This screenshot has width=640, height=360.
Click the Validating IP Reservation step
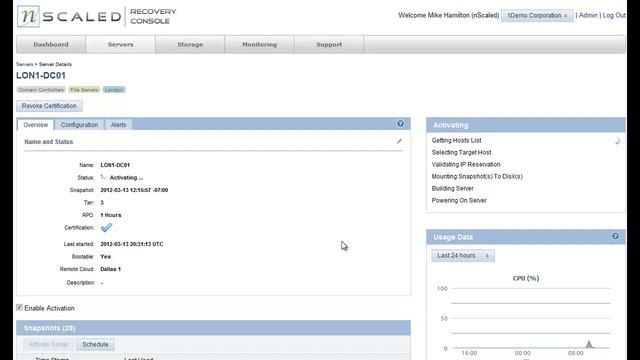466,164
